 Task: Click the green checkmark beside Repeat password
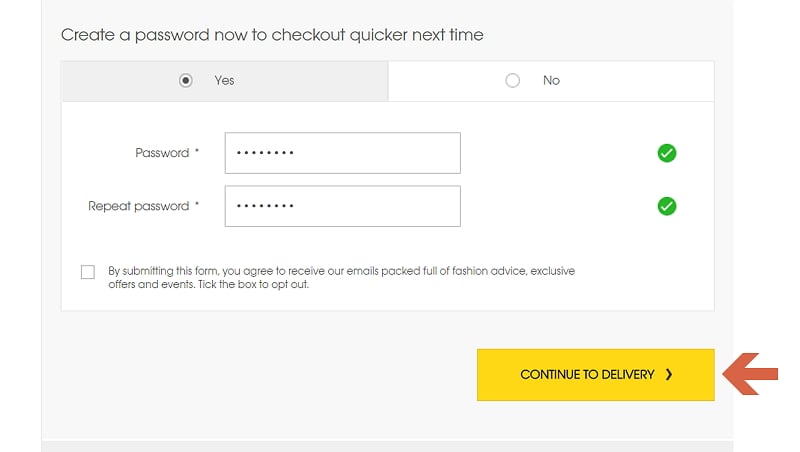[x=666, y=206]
